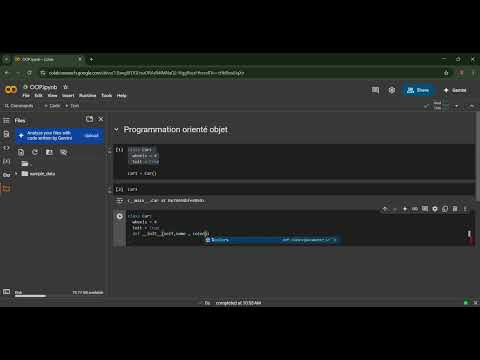
Task: Open a new browser tab
Action: [91, 60]
